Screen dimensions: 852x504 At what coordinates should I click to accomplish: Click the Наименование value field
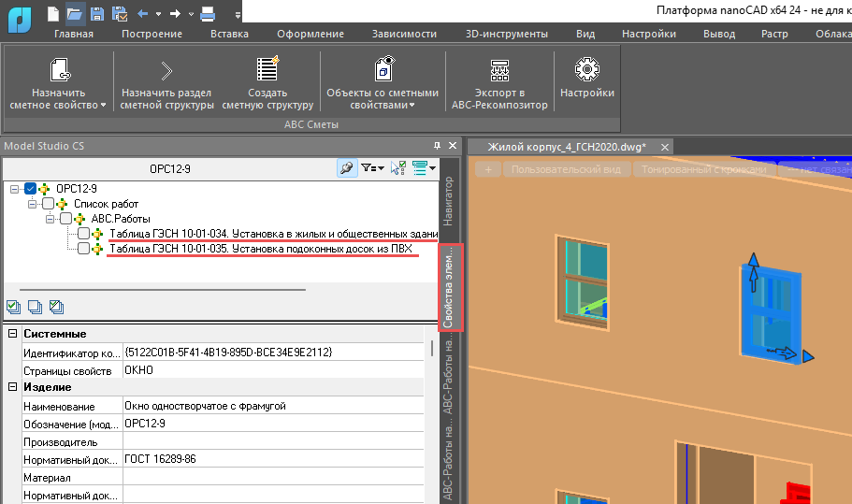coord(273,406)
